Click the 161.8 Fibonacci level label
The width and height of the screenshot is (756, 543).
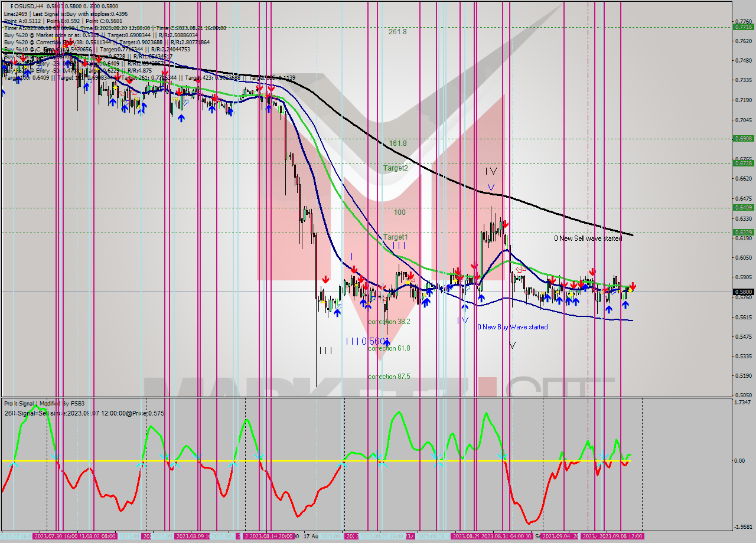tap(397, 143)
